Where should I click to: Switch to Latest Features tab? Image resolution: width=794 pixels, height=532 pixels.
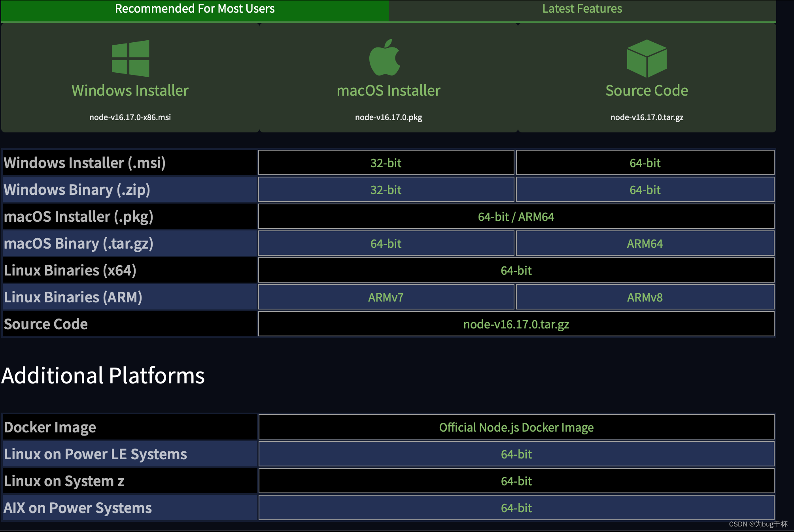coord(582,9)
